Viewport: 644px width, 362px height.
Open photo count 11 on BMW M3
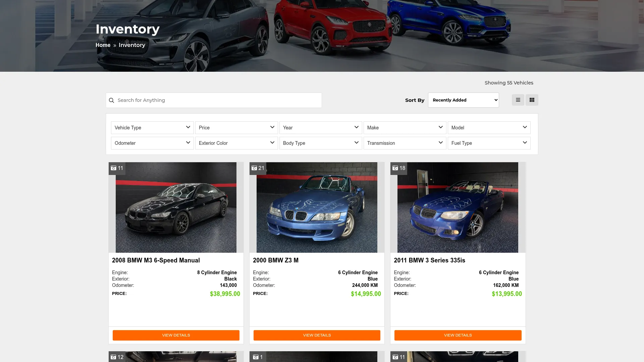pyautogui.click(x=117, y=168)
